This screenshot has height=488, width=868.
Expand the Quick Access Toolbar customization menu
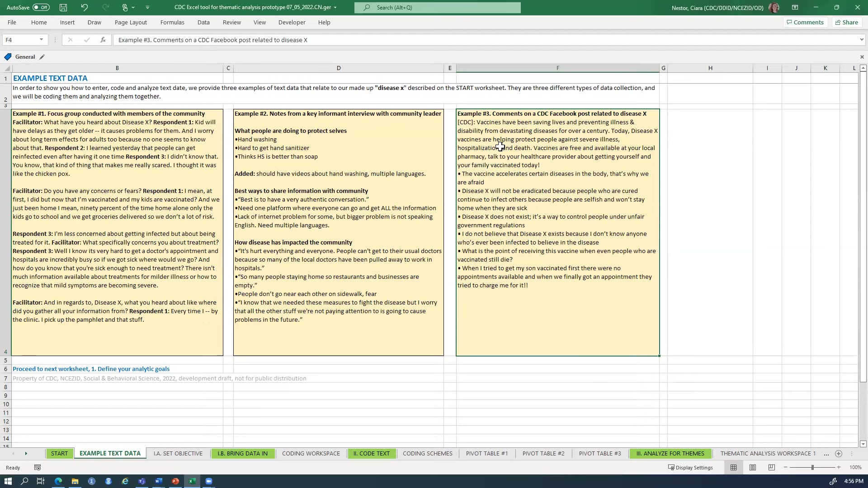pos(147,7)
